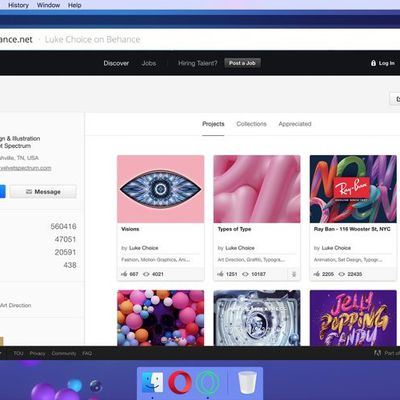Open the Jelly Popping Candy thumbnail

coord(353,318)
